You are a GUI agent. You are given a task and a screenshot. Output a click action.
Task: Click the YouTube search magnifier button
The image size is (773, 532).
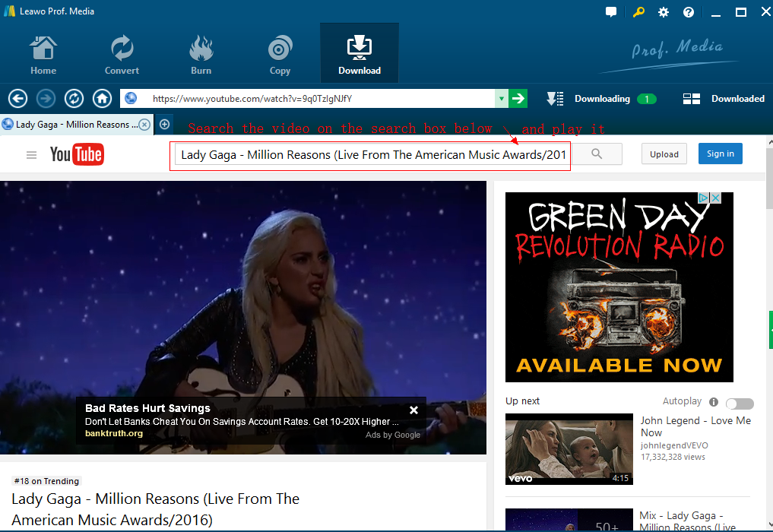coord(597,154)
